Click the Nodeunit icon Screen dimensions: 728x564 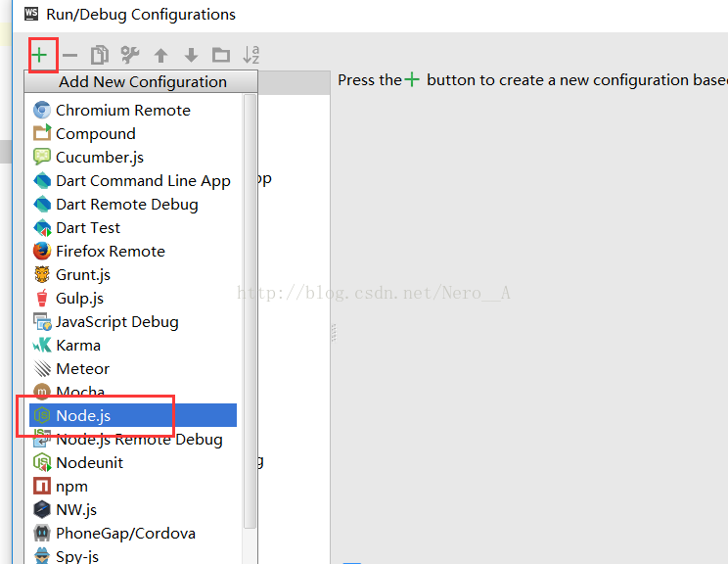click(x=42, y=462)
